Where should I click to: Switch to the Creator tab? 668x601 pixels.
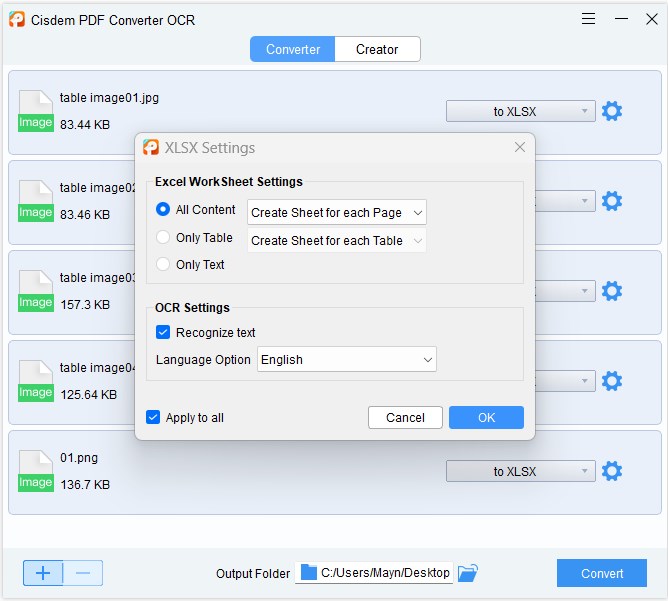click(377, 49)
